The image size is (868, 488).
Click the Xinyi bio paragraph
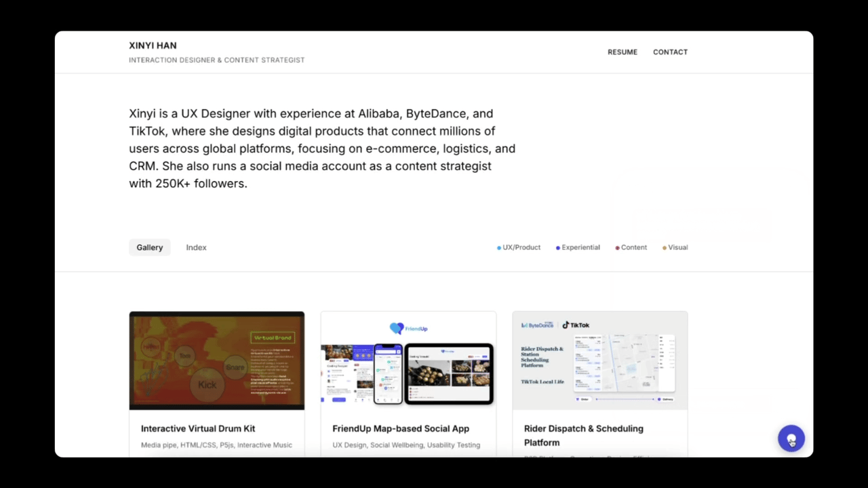pos(322,148)
